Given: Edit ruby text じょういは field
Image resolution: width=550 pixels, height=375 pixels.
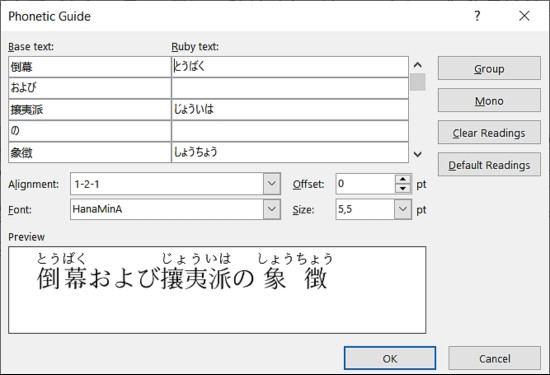Looking at the screenshot, I should 290,109.
